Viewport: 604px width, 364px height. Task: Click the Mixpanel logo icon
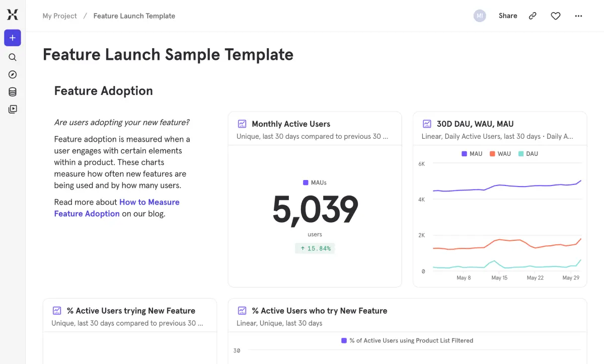click(x=13, y=15)
